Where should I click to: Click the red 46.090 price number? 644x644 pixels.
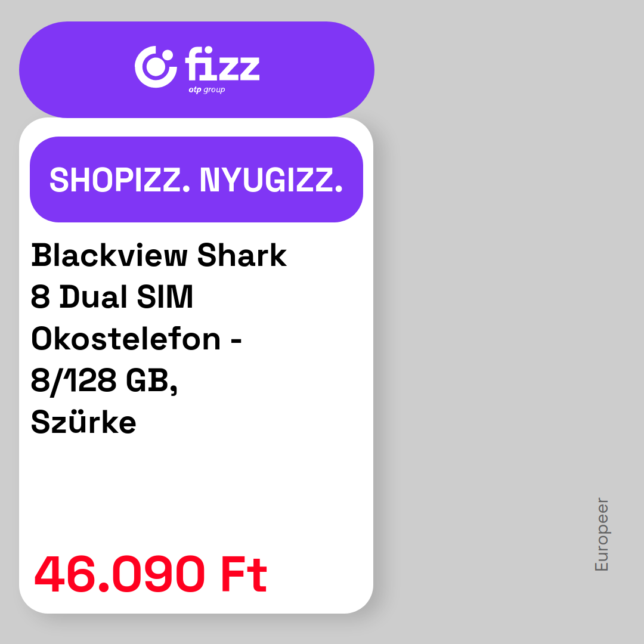119,574
